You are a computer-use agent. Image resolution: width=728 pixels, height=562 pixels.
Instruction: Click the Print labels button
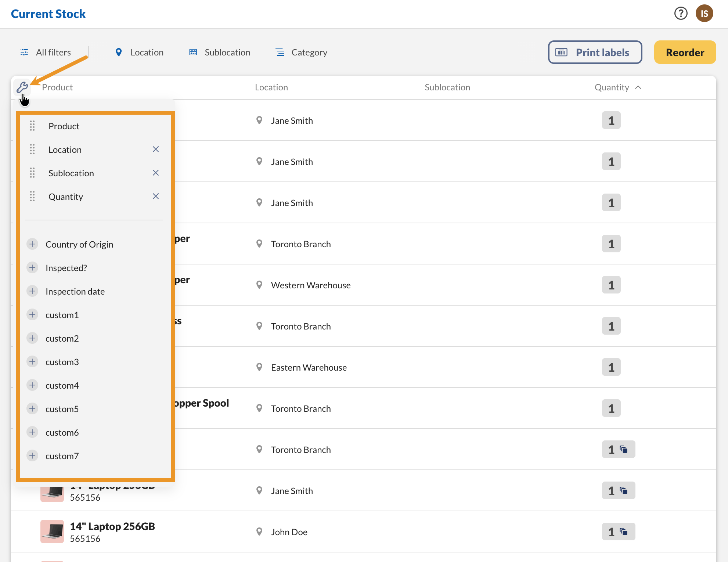[595, 52]
